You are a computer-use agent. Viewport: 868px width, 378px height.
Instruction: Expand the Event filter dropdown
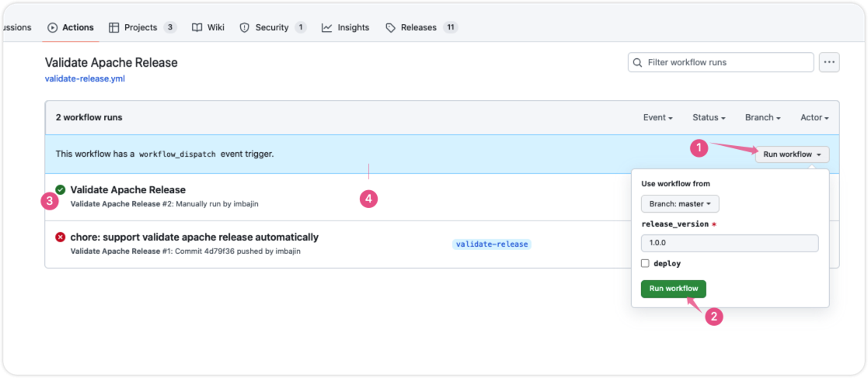(x=658, y=118)
